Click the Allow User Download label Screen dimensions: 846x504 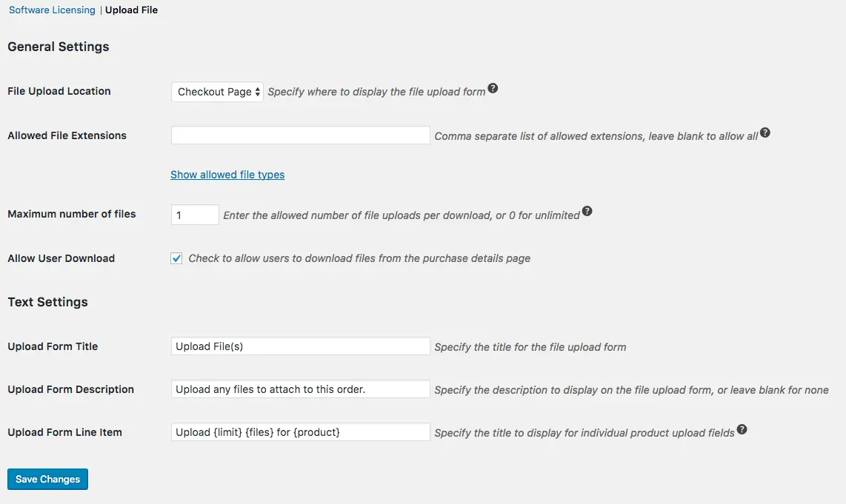(x=61, y=258)
